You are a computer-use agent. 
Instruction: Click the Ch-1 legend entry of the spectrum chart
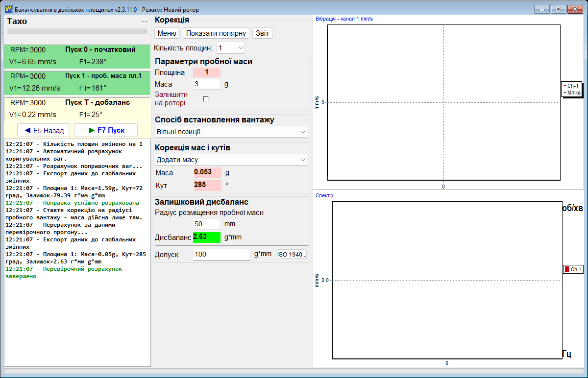tap(573, 269)
